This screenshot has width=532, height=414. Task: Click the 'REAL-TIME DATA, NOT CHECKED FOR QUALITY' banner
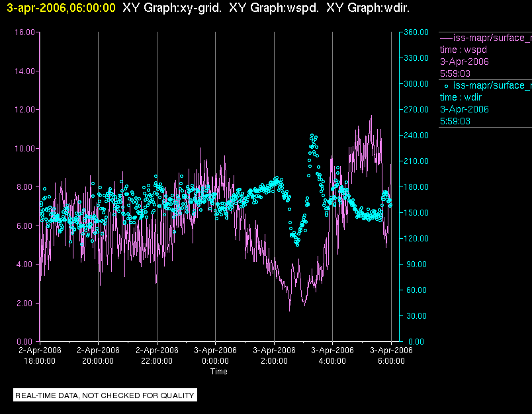(105, 395)
